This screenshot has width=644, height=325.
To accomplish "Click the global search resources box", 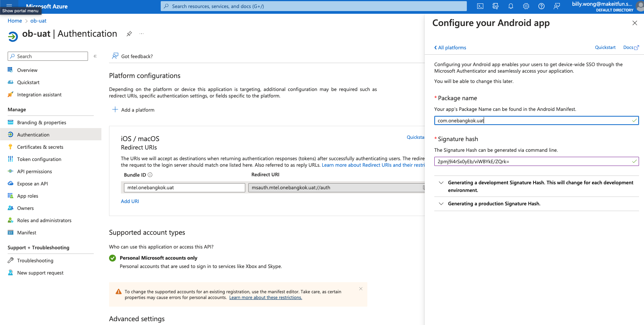I will click(x=314, y=6).
